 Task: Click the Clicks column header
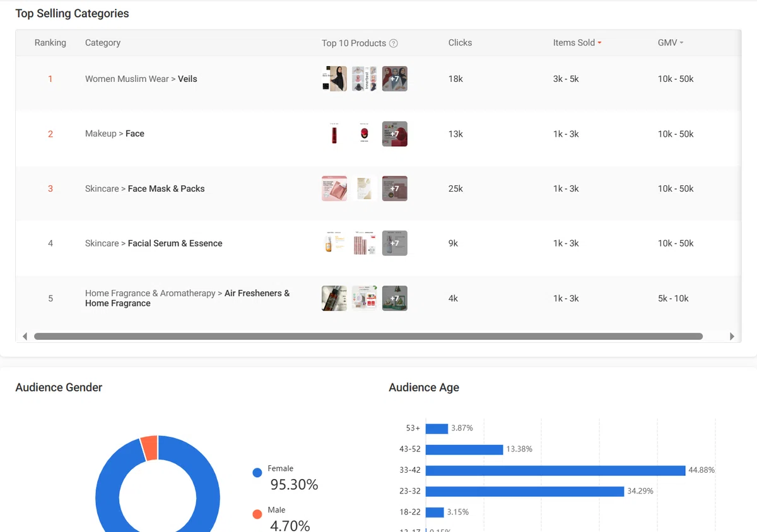(460, 43)
